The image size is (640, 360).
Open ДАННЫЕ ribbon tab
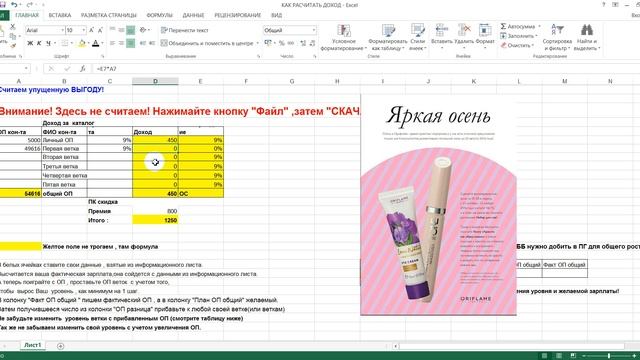click(x=193, y=15)
